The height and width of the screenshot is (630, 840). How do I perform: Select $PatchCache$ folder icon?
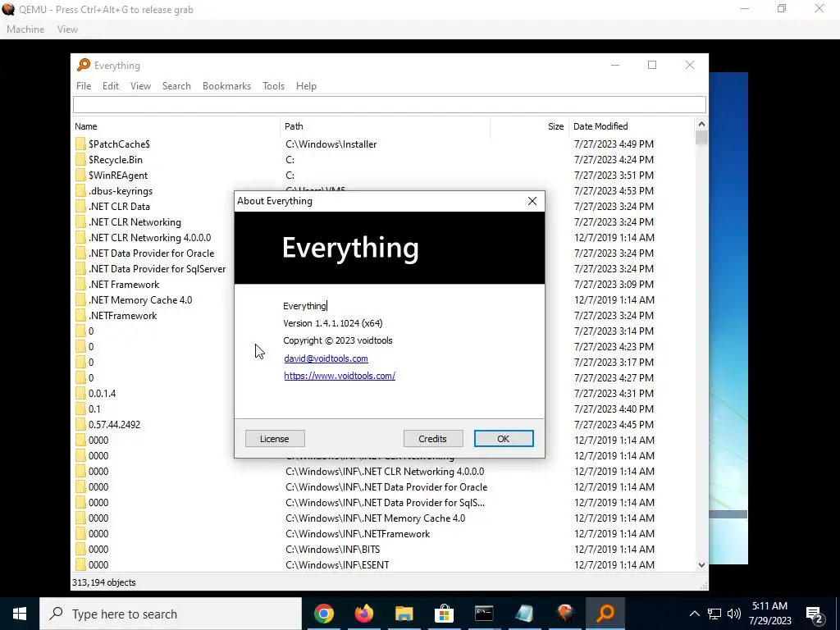point(80,144)
